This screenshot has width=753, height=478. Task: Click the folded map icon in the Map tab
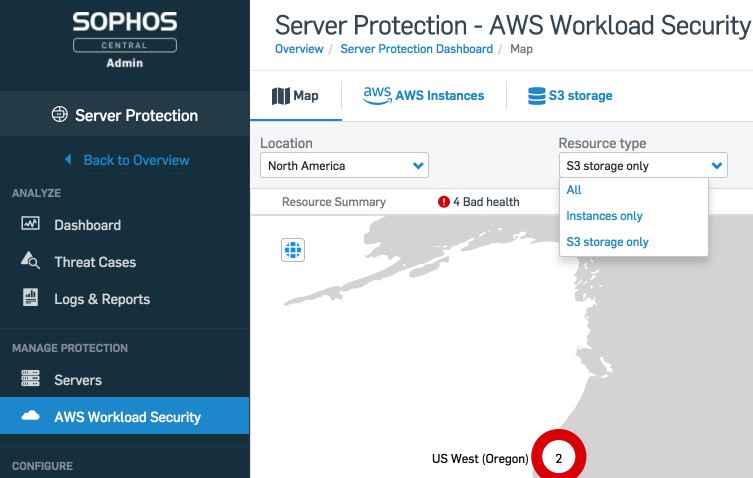(x=281, y=96)
